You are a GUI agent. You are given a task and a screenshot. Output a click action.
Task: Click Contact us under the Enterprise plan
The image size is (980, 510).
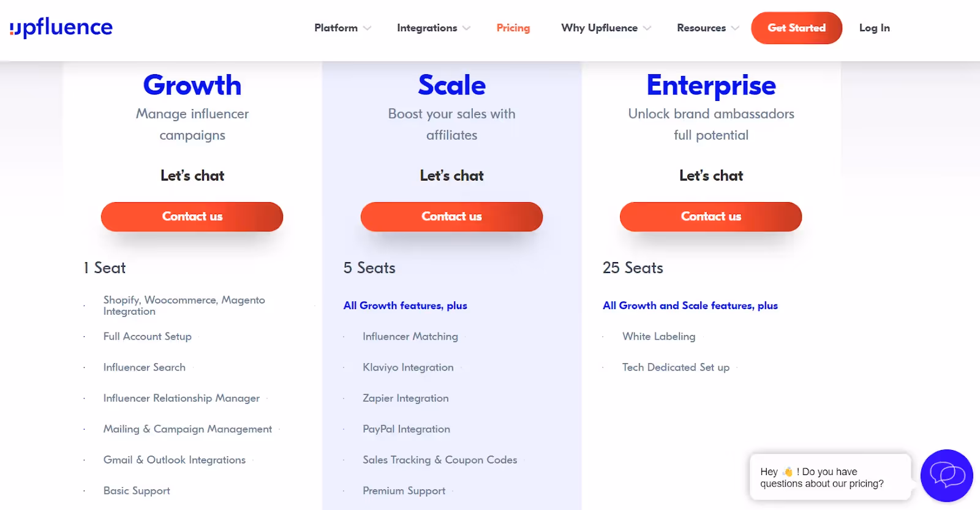point(710,216)
